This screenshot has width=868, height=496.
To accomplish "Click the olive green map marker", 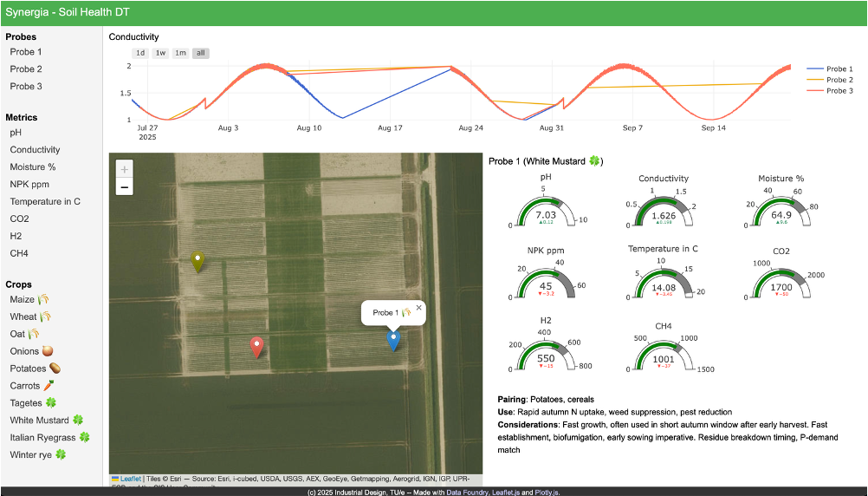I will coord(198,261).
